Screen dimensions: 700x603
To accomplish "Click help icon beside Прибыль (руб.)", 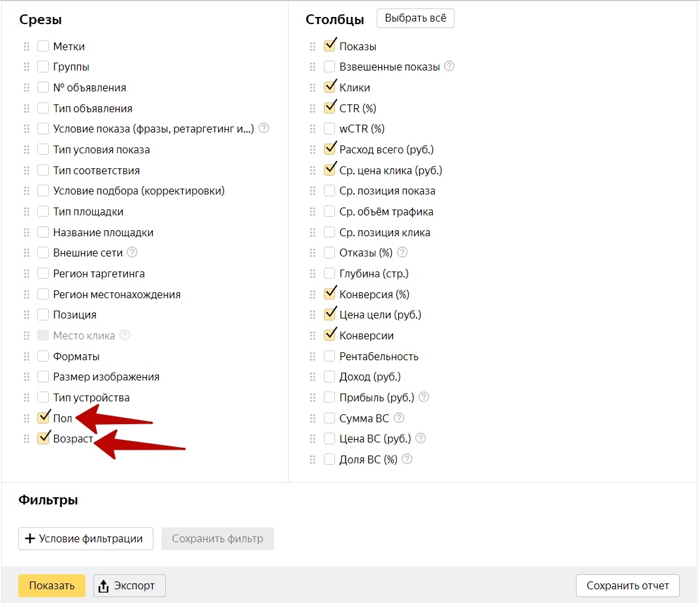I will click(x=424, y=397).
